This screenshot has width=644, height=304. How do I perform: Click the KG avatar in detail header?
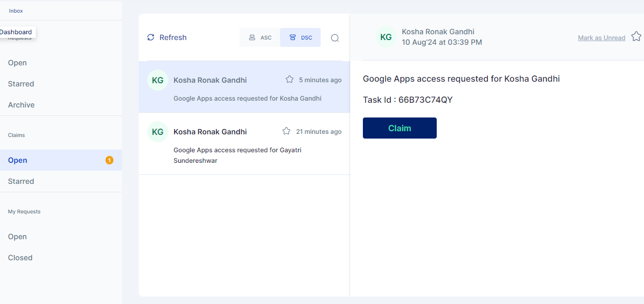pos(386,37)
